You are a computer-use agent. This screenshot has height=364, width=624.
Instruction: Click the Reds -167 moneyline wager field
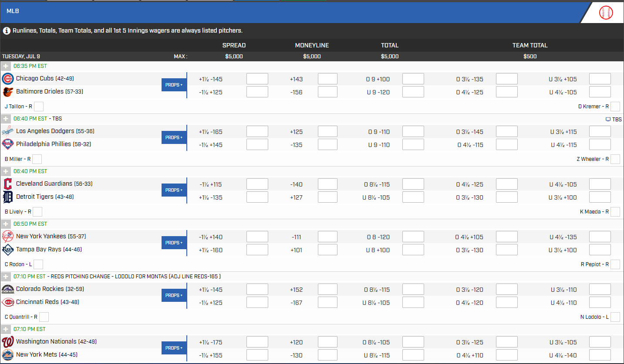click(x=327, y=302)
